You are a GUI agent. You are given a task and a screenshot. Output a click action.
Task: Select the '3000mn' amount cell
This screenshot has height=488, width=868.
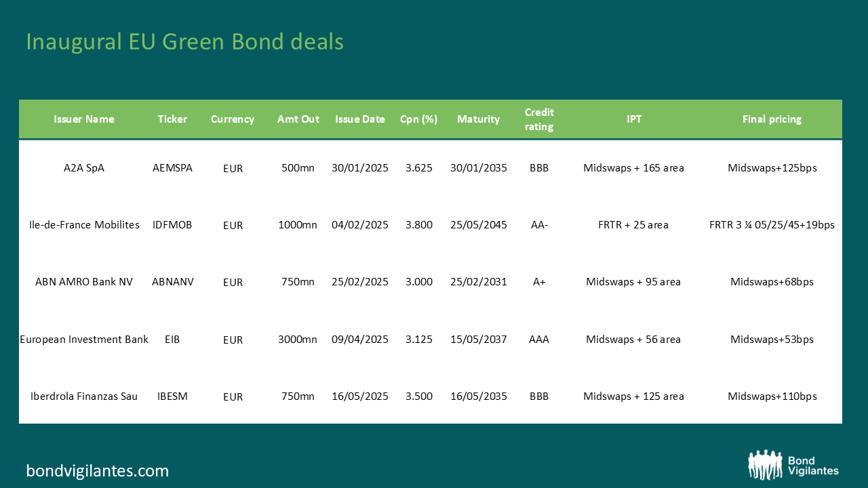pyautogui.click(x=298, y=340)
